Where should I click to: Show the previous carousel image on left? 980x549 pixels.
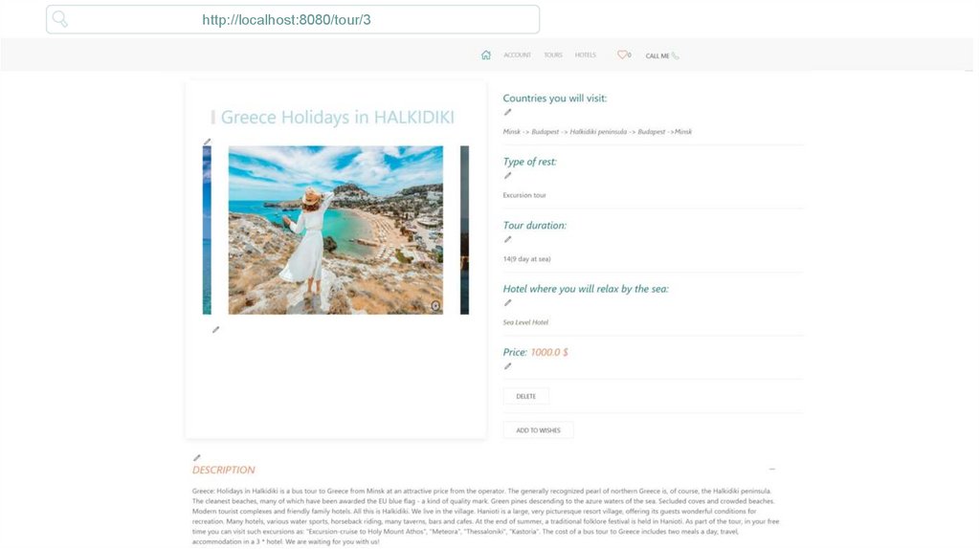tap(207, 230)
